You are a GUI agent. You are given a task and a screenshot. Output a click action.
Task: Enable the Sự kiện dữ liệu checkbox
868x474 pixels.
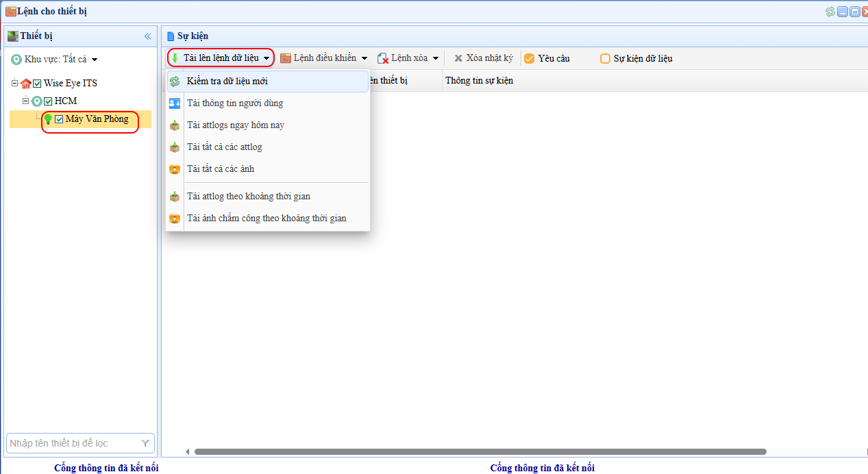click(x=605, y=59)
